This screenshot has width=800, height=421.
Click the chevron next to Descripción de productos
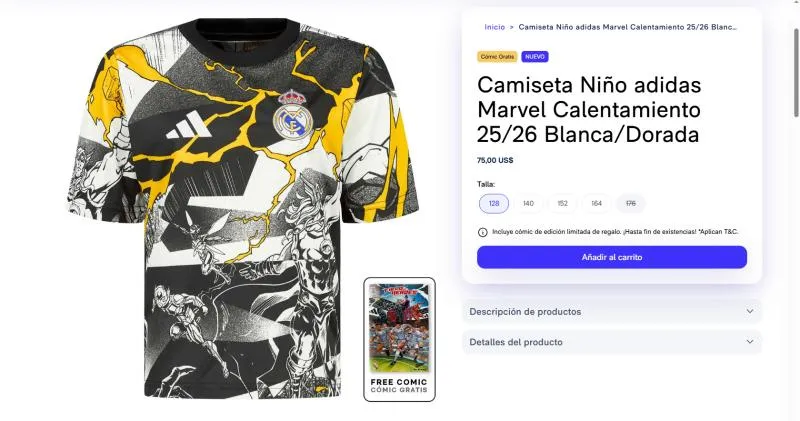pos(749,311)
